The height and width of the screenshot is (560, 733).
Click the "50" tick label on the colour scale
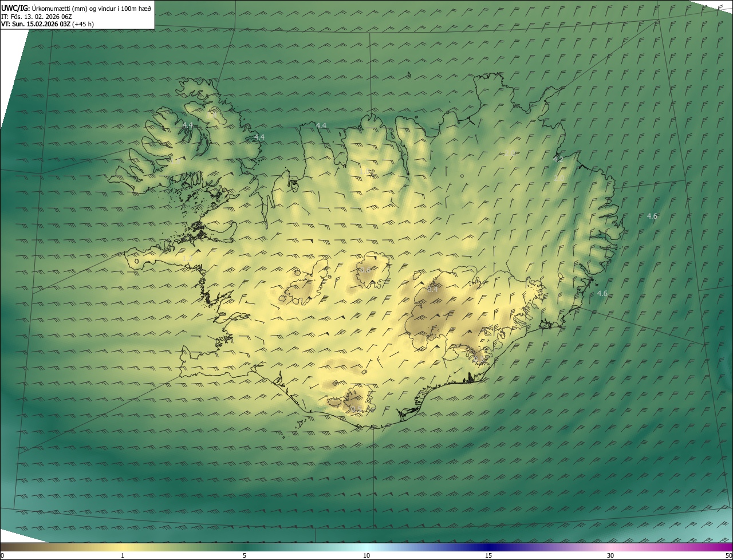[x=728, y=555]
